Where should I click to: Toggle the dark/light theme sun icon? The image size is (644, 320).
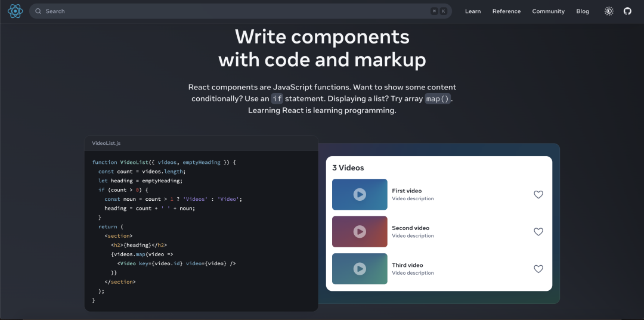point(609,11)
